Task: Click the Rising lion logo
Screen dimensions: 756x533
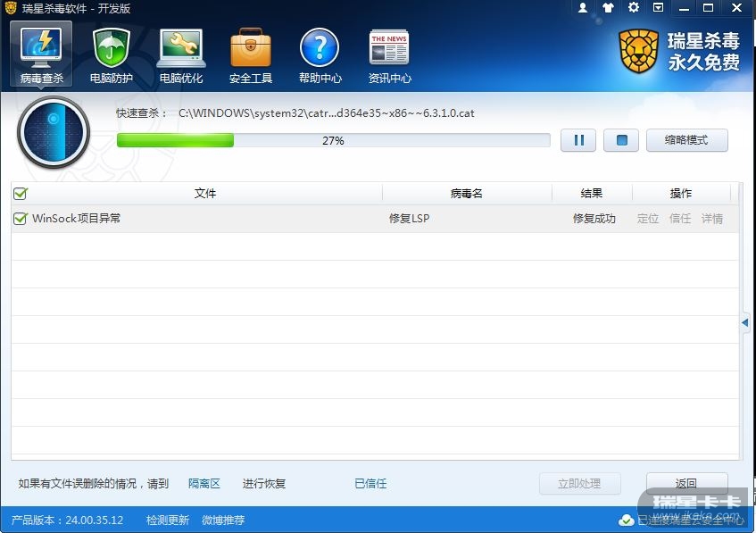Action: point(638,51)
